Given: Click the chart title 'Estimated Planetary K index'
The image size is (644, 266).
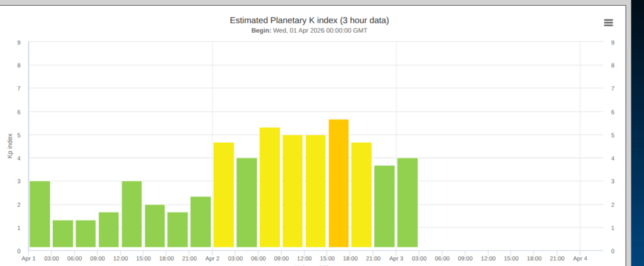Looking at the screenshot, I should coord(309,20).
